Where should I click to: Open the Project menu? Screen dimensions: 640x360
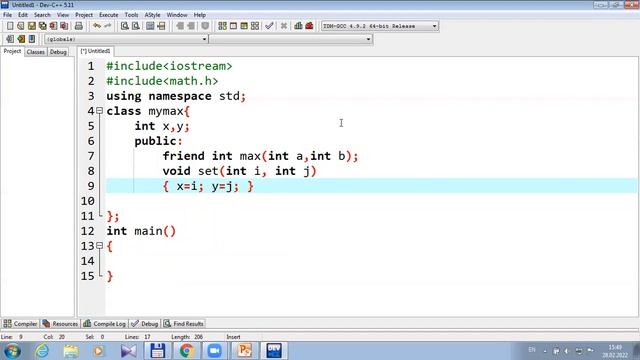click(84, 15)
